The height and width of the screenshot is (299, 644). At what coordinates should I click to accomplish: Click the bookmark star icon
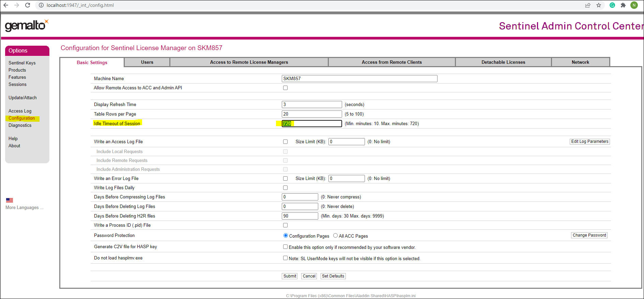click(599, 5)
